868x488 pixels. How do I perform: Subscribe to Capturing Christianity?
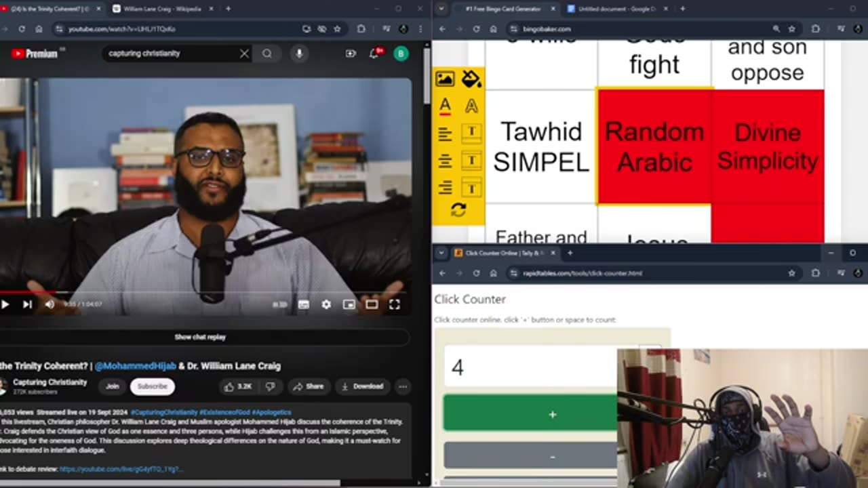(x=153, y=386)
